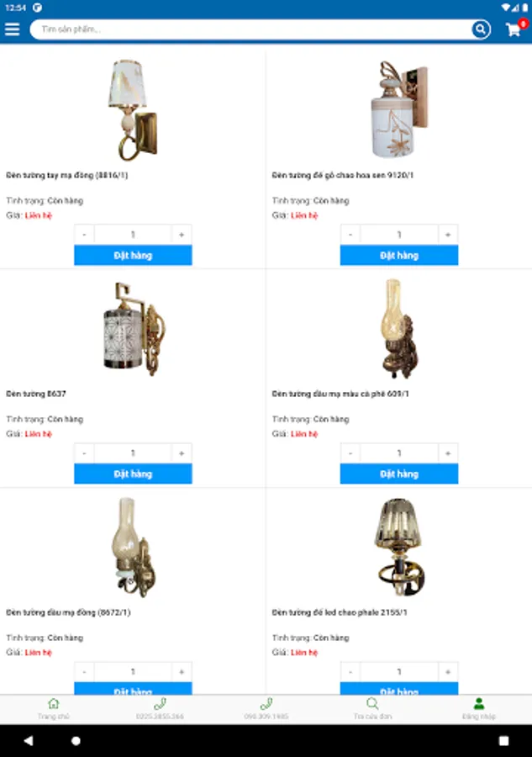532x757 pixels.
Task: Increase quantity for lamp 8816/1
Action: 182,235
